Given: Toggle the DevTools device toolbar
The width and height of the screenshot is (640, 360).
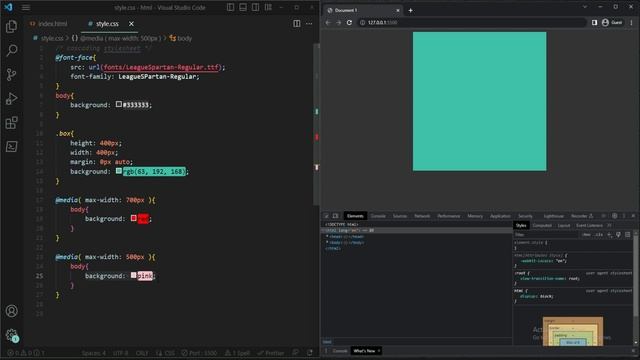Looking at the screenshot, I should pyautogui.click(x=336, y=216).
